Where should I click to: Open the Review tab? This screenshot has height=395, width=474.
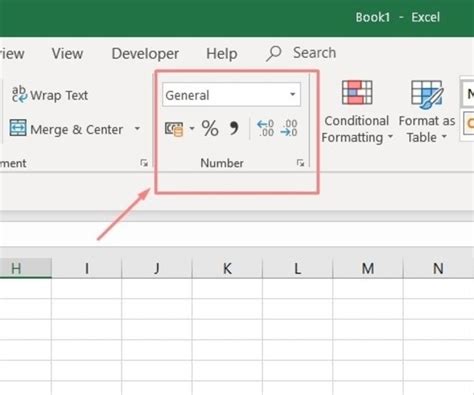12,53
